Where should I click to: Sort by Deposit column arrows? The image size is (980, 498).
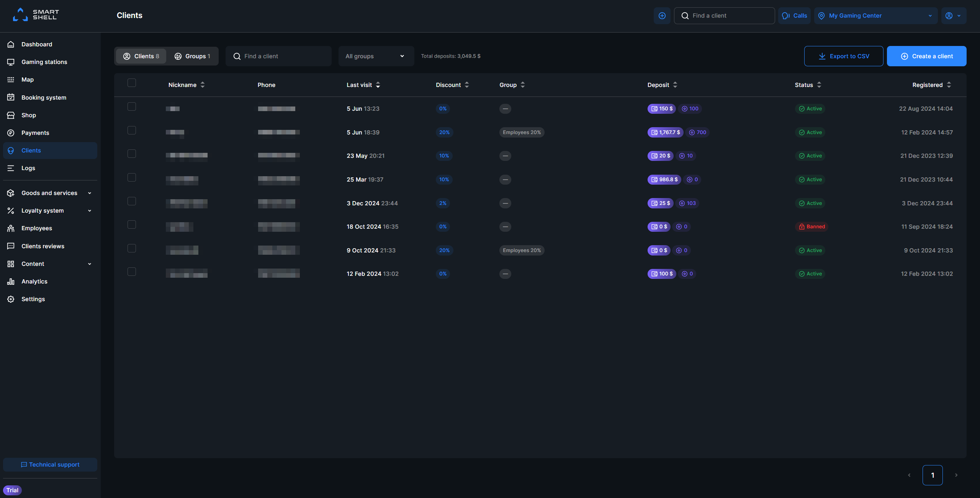(675, 85)
